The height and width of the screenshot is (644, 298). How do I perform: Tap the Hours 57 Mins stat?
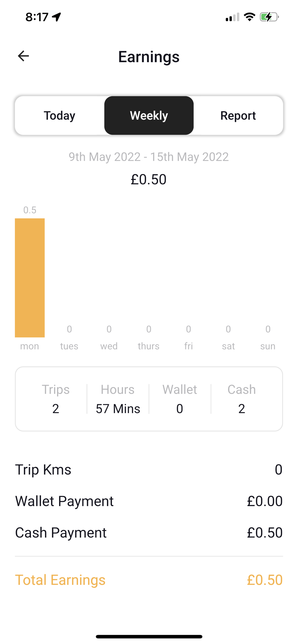pyautogui.click(x=118, y=399)
